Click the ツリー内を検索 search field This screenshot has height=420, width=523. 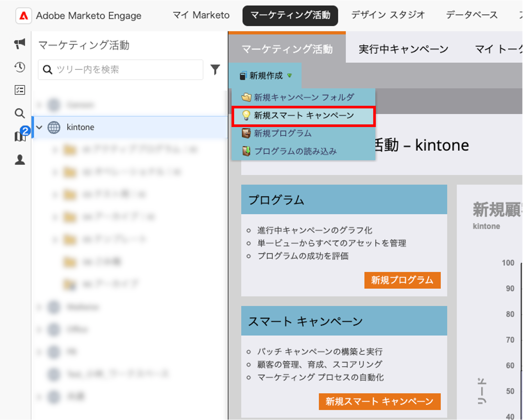point(121,70)
